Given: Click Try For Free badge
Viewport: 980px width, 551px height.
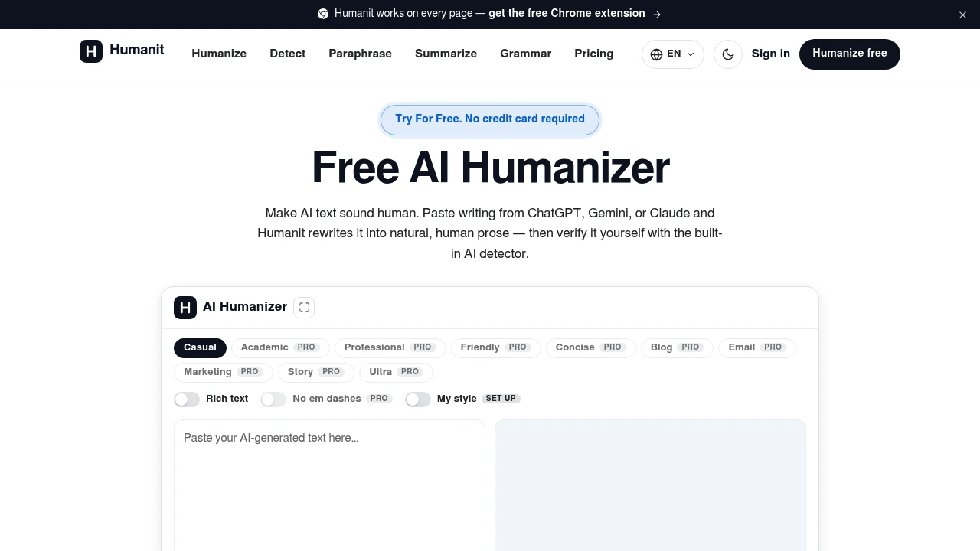Looking at the screenshot, I should coord(490,120).
